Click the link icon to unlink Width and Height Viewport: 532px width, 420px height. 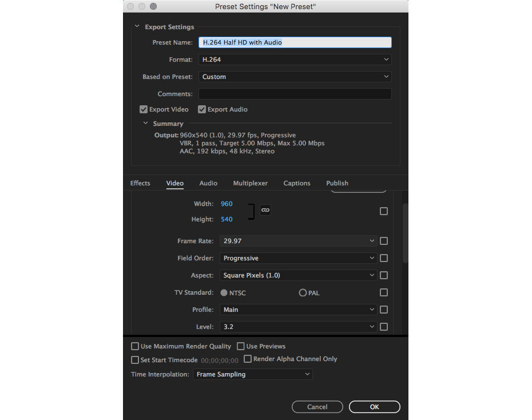pos(265,210)
